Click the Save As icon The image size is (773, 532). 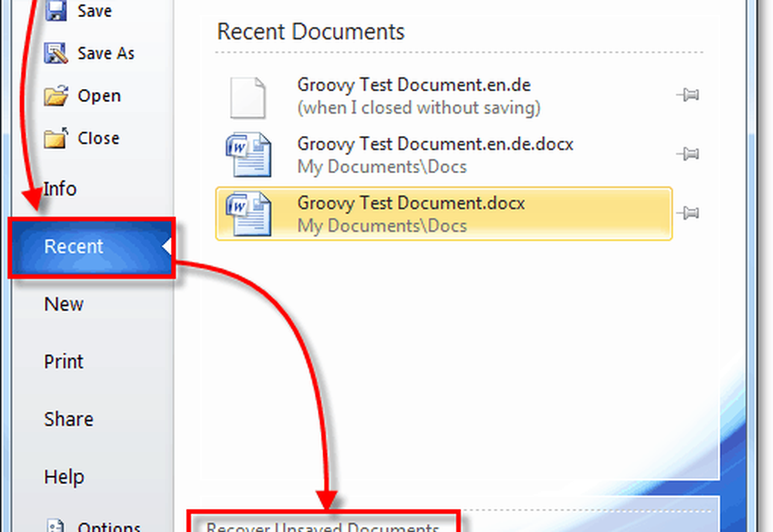coord(57,53)
